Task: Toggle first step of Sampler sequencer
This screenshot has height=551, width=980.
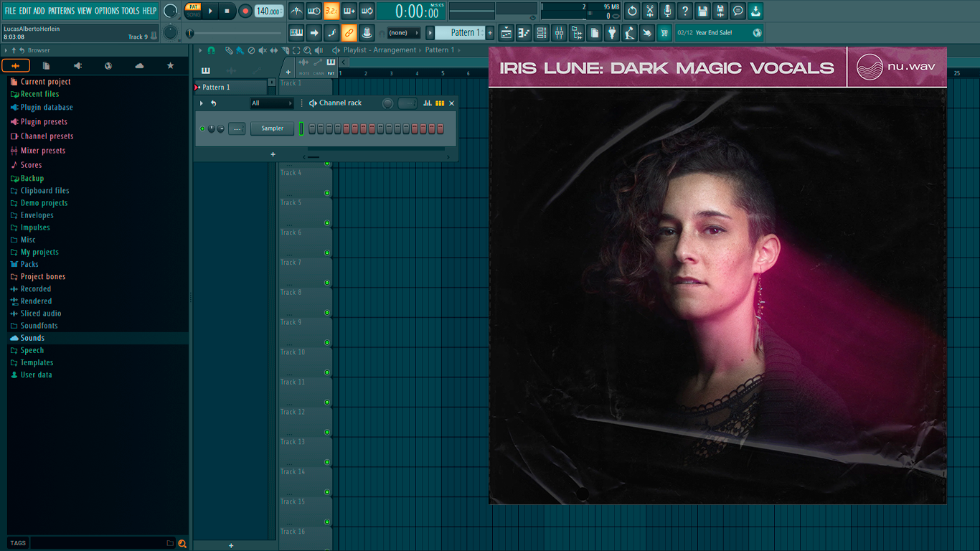Action: click(312, 128)
